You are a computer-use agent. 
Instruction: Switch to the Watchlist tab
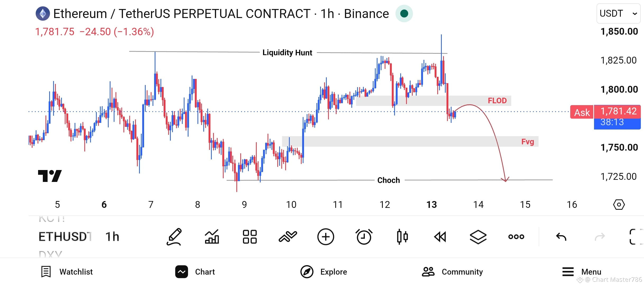pos(67,272)
